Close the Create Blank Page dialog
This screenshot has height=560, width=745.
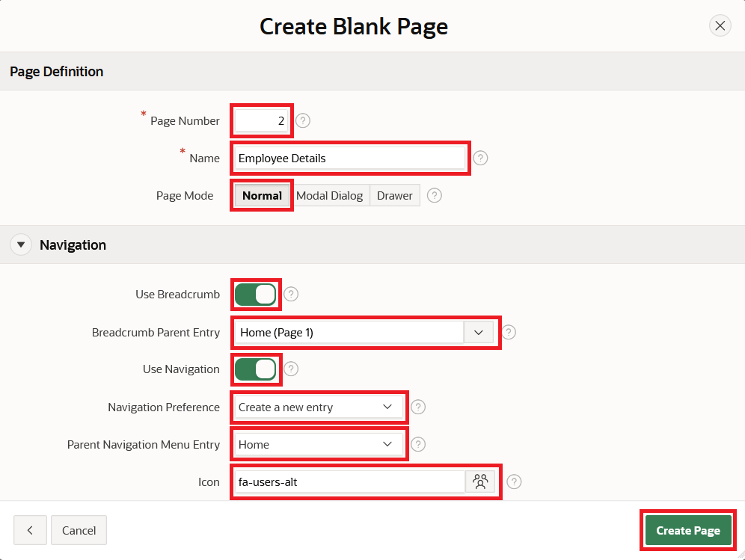click(720, 25)
